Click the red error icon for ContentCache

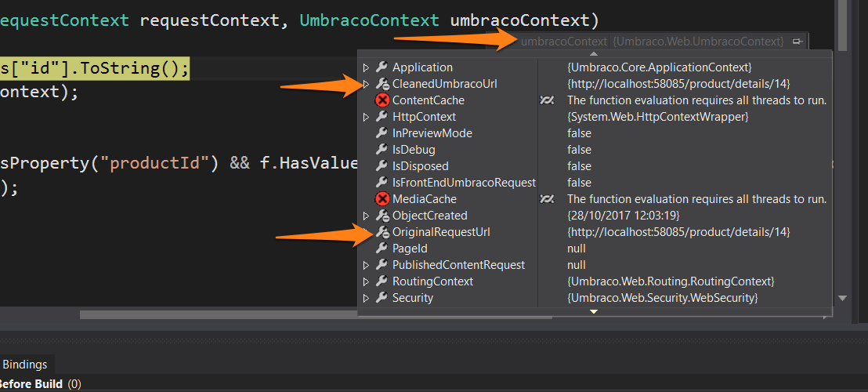click(382, 100)
